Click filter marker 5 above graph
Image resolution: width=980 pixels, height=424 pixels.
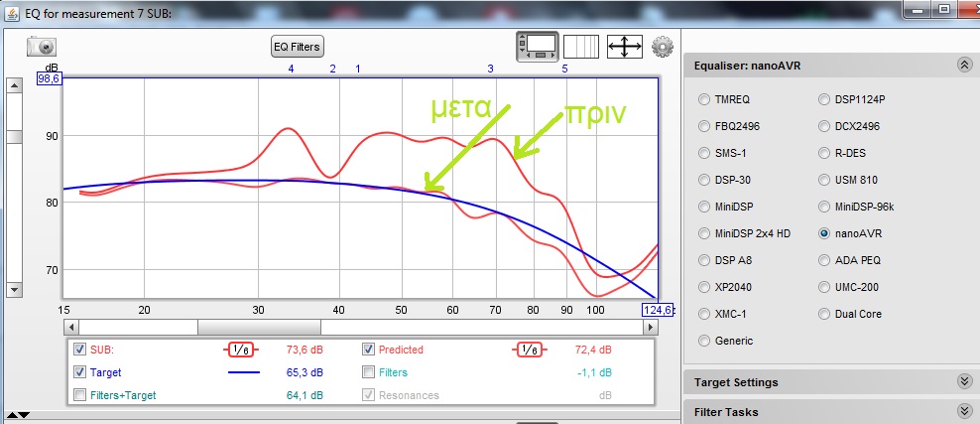coord(564,69)
